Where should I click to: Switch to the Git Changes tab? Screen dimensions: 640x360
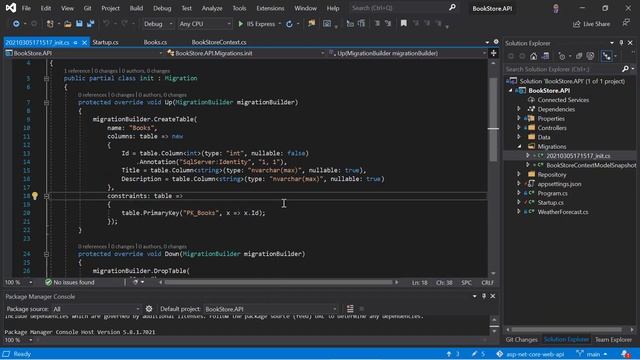click(x=521, y=340)
